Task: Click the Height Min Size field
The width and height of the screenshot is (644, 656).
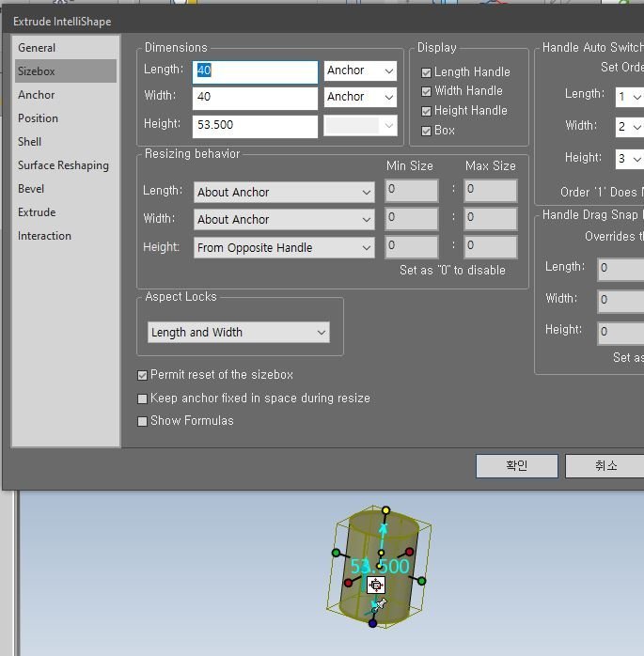Action: [412, 246]
